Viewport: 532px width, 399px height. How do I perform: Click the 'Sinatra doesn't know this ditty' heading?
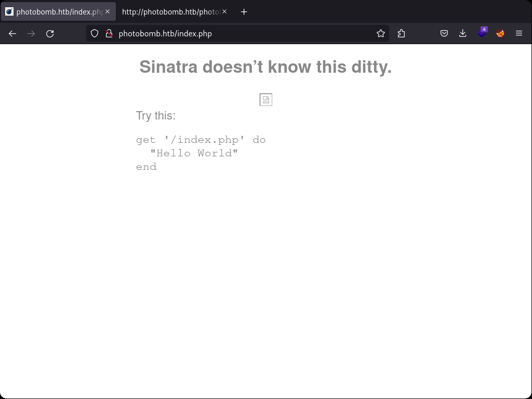pos(265,67)
